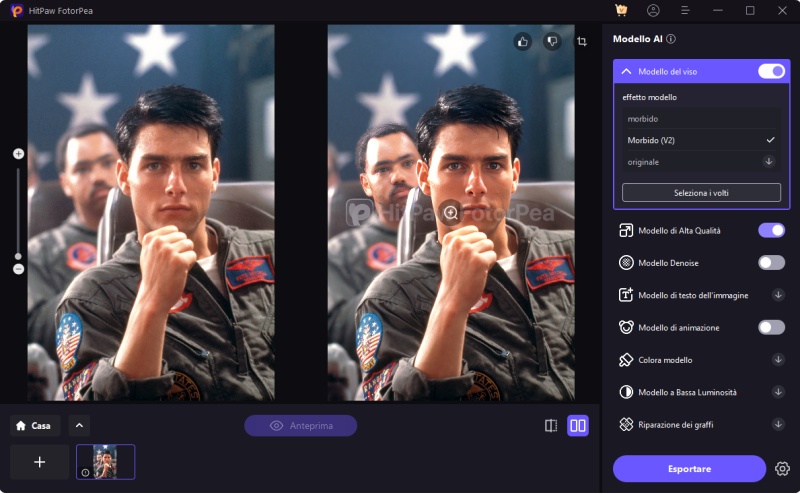Switch to split slider comparison view
This screenshot has height=494, width=800.
[x=551, y=426]
